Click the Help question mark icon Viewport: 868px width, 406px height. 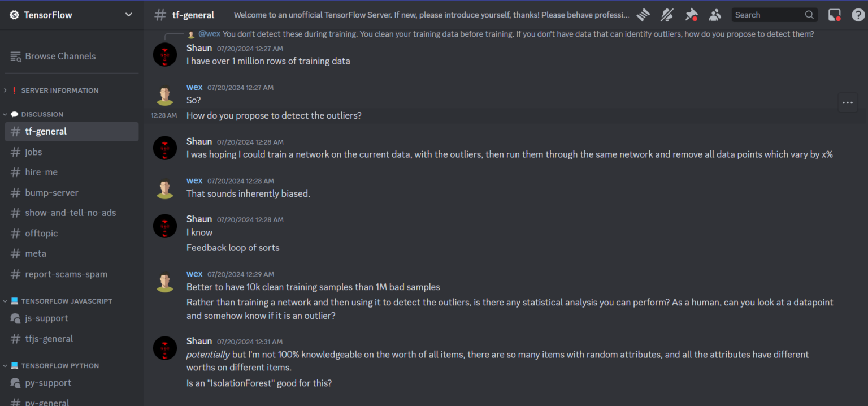pos(858,15)
